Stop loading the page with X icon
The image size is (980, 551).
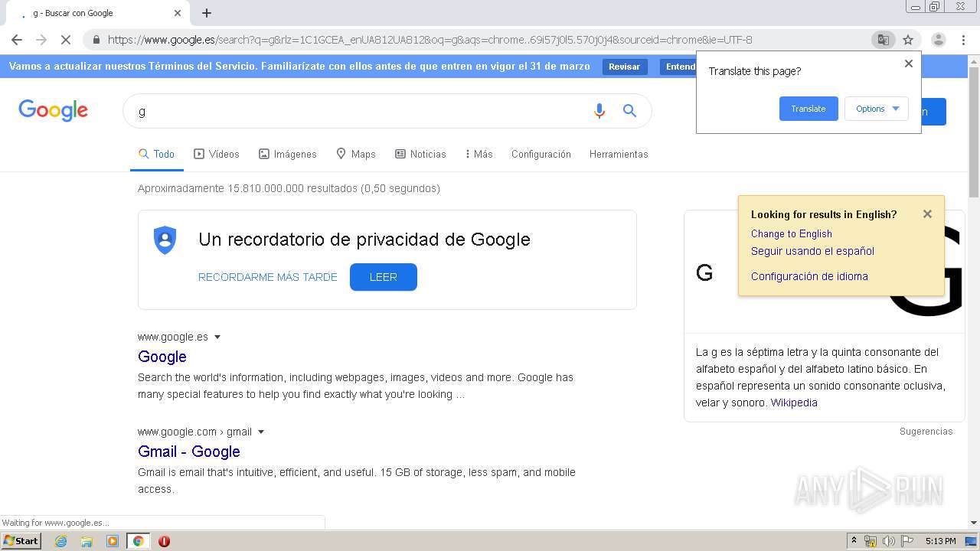pyautogui.click(x=66, y=40)
